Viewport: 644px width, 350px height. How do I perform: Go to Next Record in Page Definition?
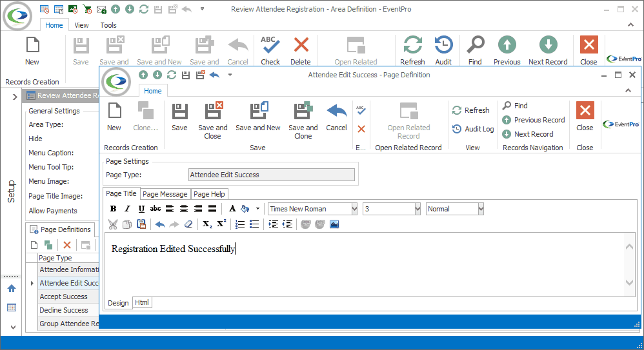click(x=528, y=134)
